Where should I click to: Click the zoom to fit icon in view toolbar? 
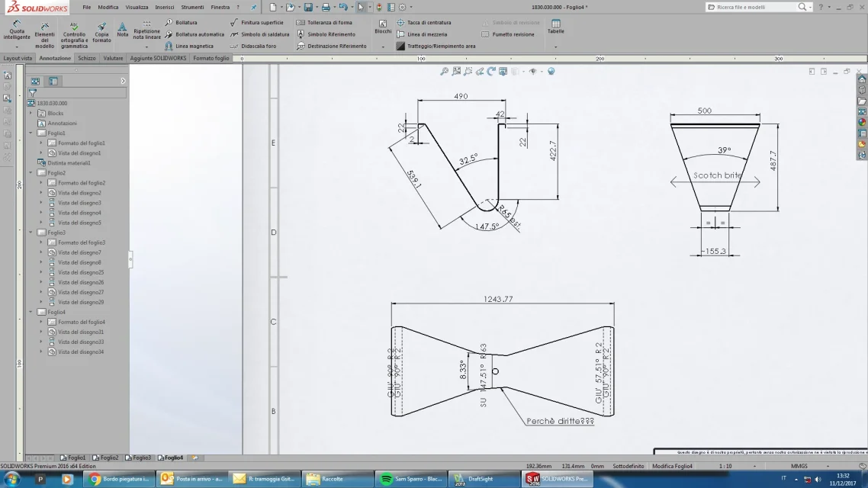(x=456, y=72)
